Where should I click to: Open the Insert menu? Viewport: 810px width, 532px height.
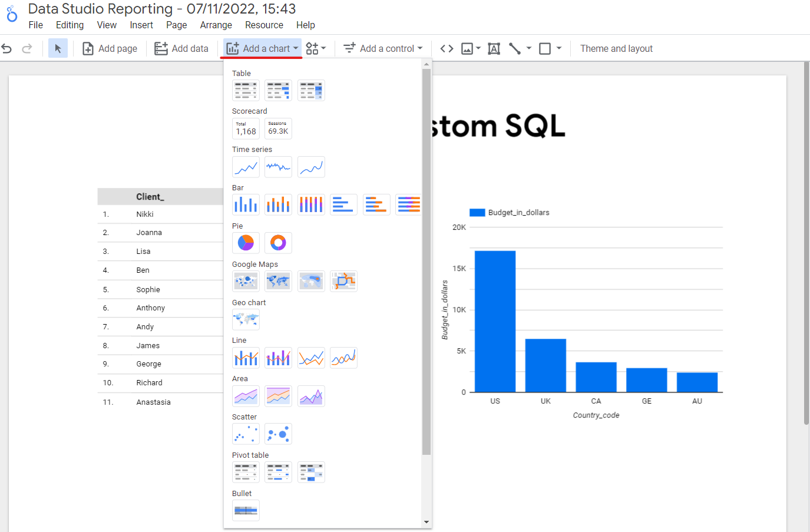[x=141, y=25]
